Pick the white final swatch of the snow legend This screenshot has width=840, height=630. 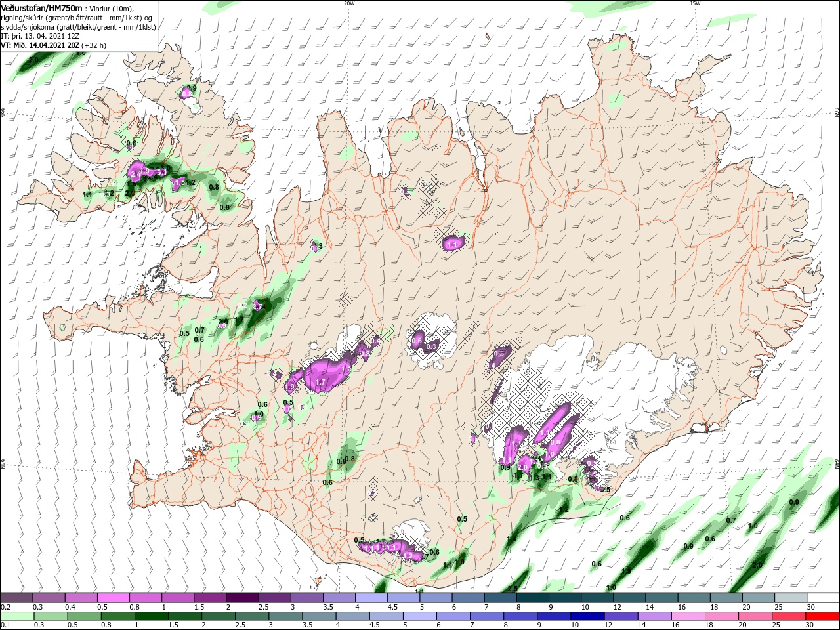tap(823, 598)
